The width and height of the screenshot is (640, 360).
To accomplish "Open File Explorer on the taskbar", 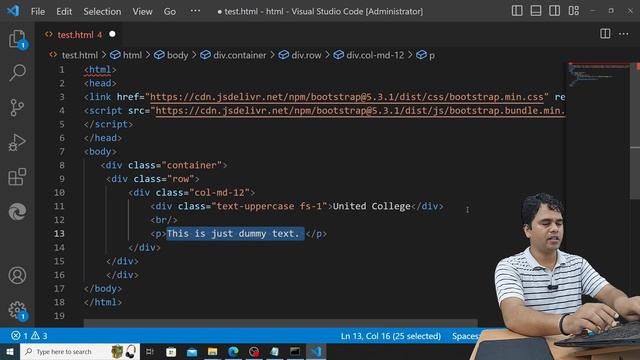I will [213, 351].
